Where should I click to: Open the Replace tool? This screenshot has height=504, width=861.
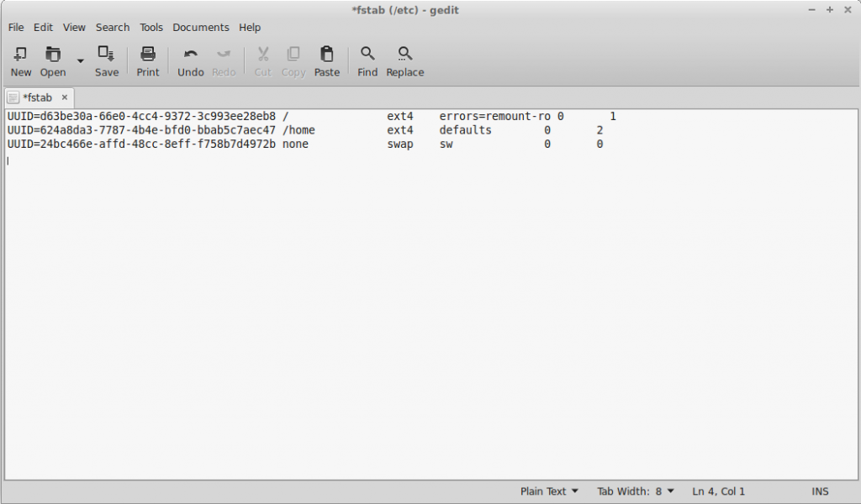(x=404, y=60)
